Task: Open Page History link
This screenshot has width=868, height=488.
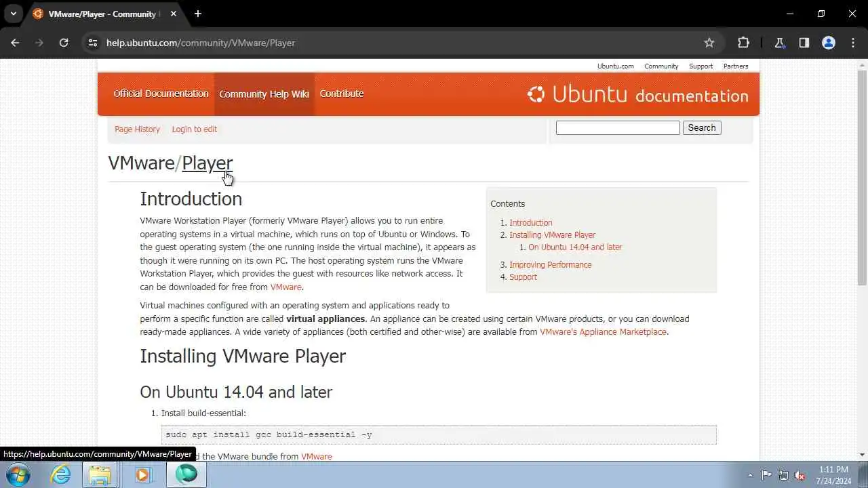Action: pyautogui.click(x=137, y=129)
